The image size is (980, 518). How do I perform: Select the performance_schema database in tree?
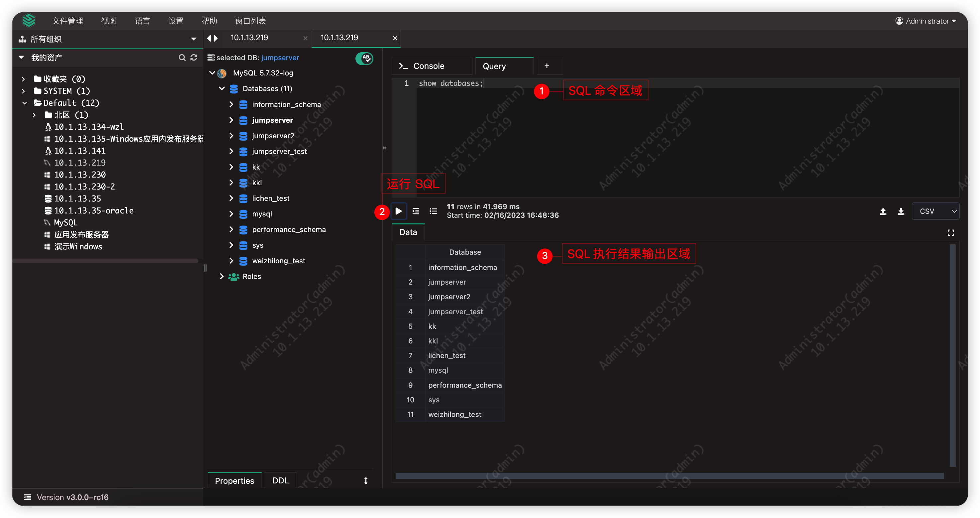(289, 229)
